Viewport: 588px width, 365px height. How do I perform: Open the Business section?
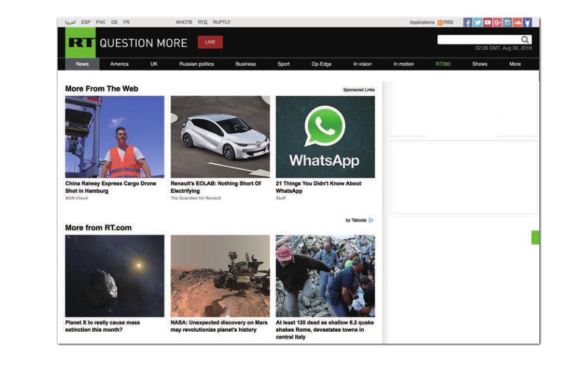pos(246,64)
